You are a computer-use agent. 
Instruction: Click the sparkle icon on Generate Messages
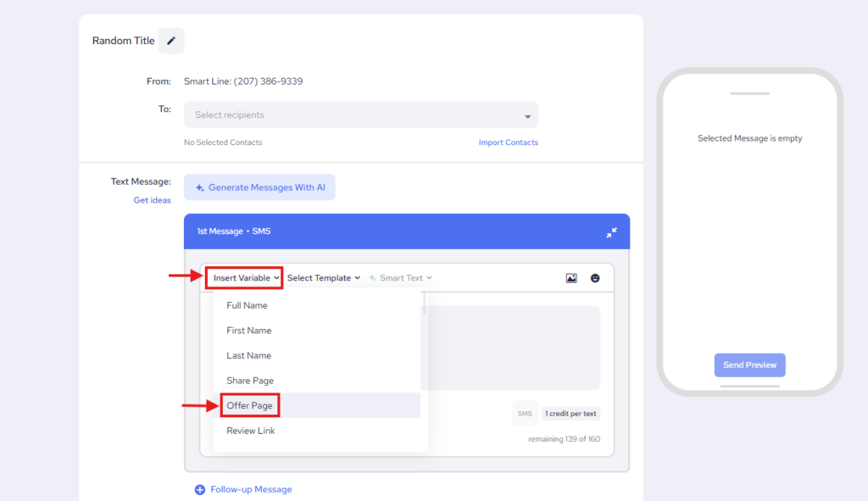click(x=199, y=187)
